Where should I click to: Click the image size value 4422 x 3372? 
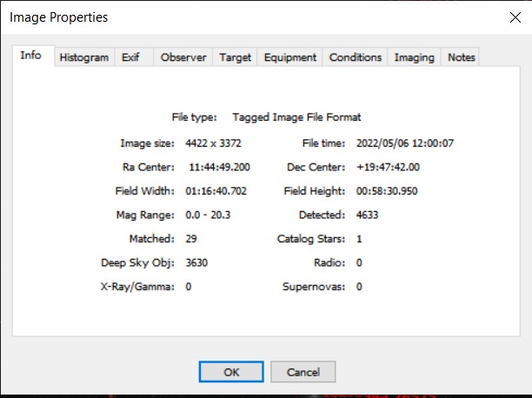tap(213, 143)
